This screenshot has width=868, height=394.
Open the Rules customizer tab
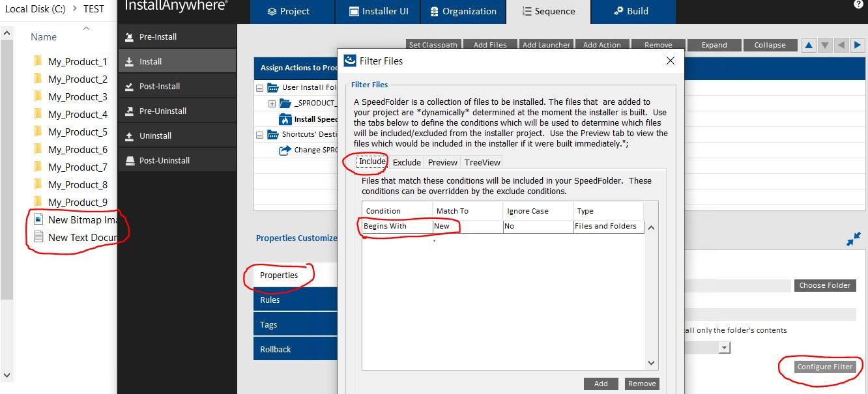click(x=295, y=300)
